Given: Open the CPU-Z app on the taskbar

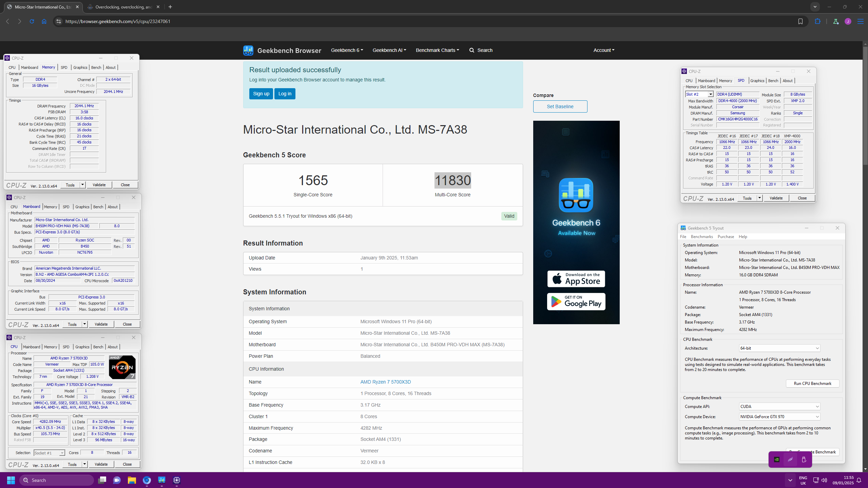Looking at the screenshot, I should pyautogui.click(x=177, y=480).
